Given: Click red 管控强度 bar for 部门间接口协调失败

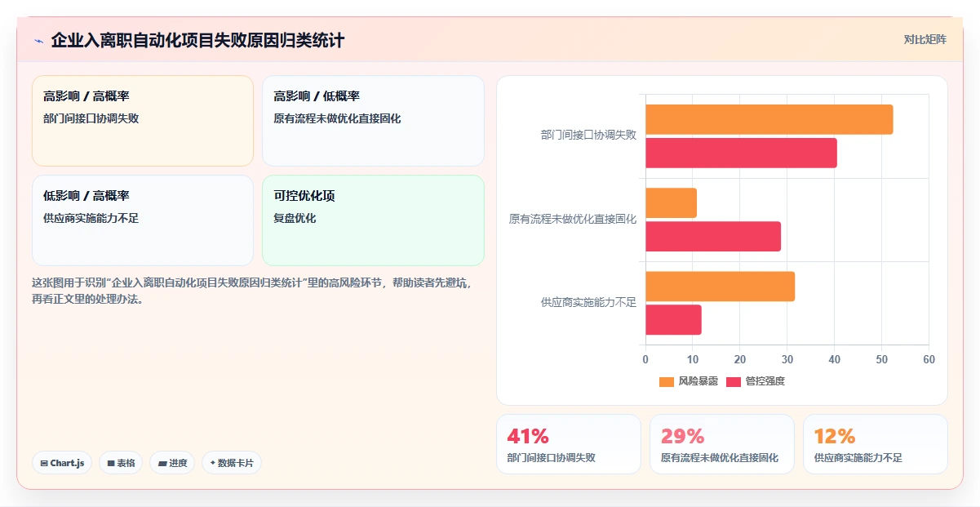Looking at the screenshot, I should tap(741, 153).
